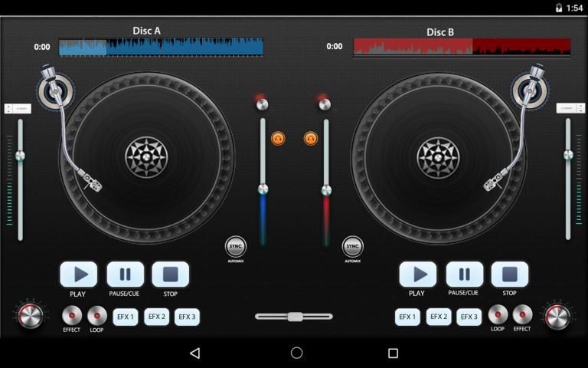Click the left orange headphone cue icon
The image size is (588, 368).
(278, 138)
